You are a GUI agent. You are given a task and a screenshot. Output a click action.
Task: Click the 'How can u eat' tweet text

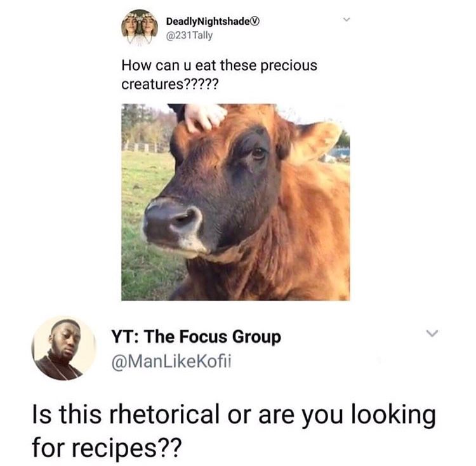[x=219, y=75]
